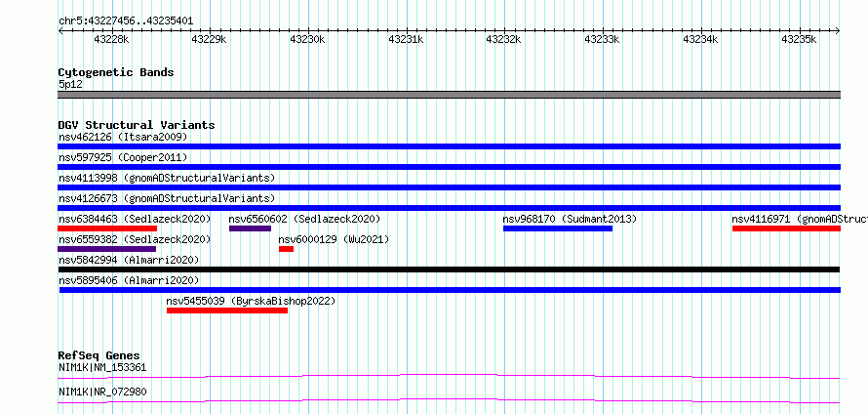868x414 pixels.
Task: Click the 43235k ruler tick label
Action: (799, 39)
